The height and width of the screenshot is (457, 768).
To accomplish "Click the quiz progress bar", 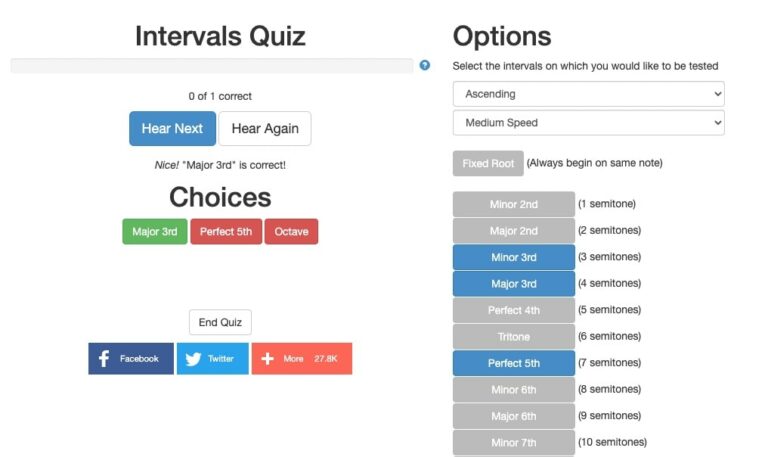I will (211, 66).
